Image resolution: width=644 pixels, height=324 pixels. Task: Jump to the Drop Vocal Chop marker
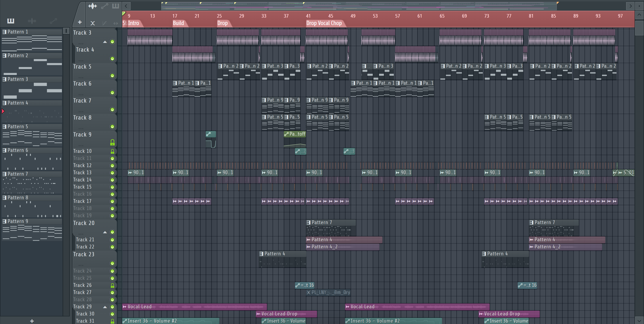[324, 23]
